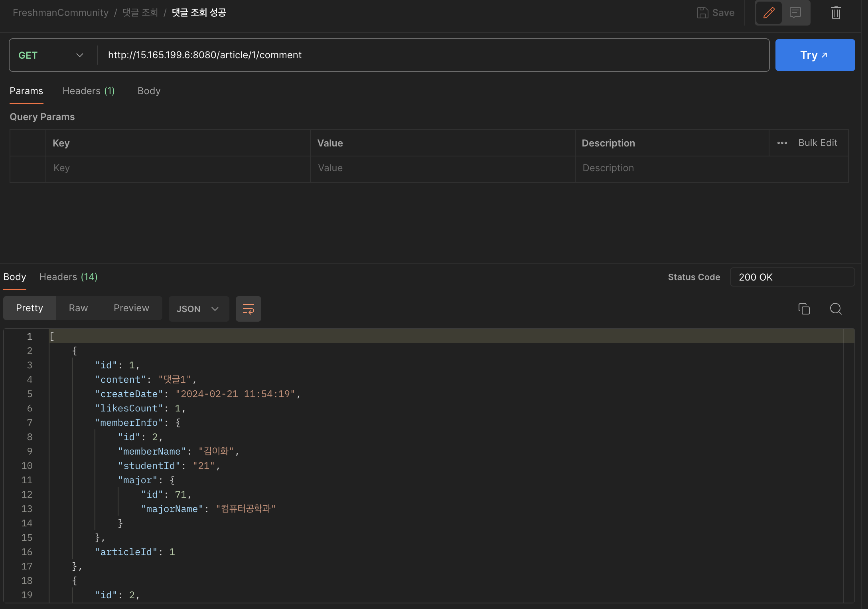Open the JSON format dropdown
The width and height of the screenshot is (868, 609).
coord(198,309)
